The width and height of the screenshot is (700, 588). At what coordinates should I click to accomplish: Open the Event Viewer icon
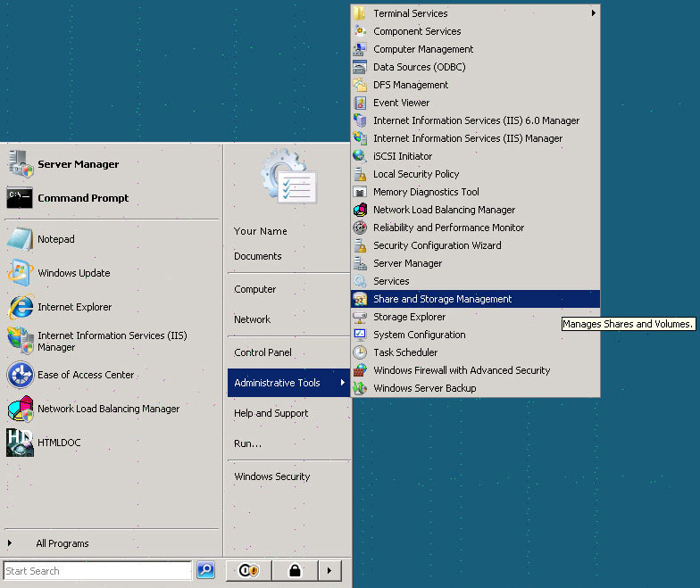pyautogui.click(x=360, y=103)
